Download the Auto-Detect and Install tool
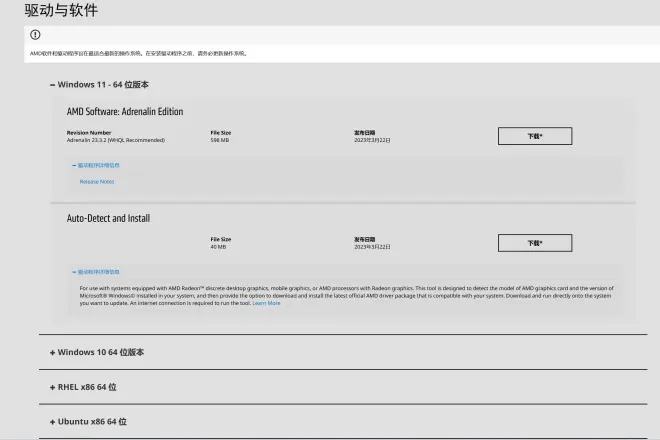Image resolution: width=660 pixels, height=440 pixels. [535, 243]
